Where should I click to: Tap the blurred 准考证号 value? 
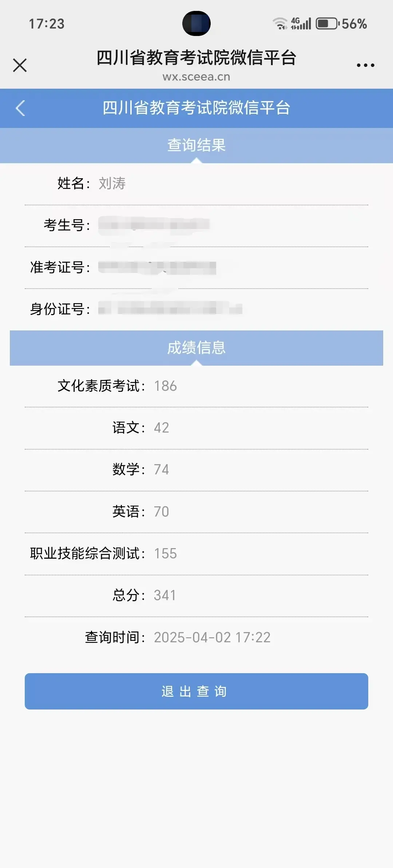point(157,268)
